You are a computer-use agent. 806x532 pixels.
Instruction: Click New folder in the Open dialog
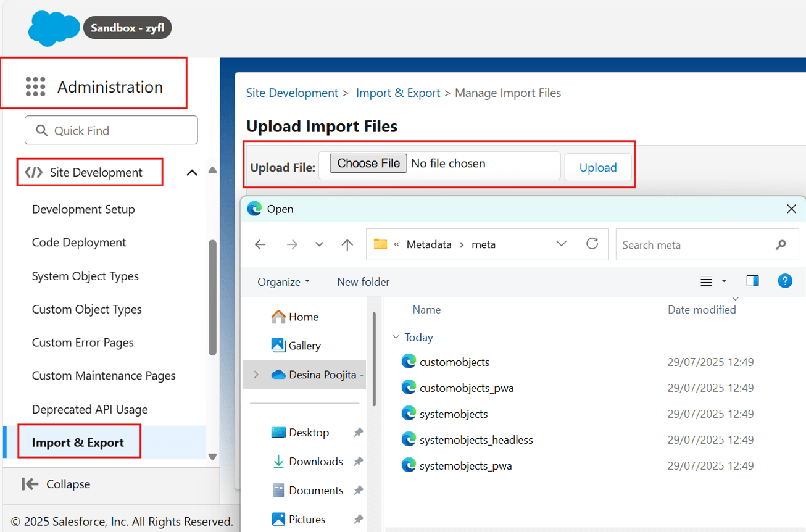[364, 282]
